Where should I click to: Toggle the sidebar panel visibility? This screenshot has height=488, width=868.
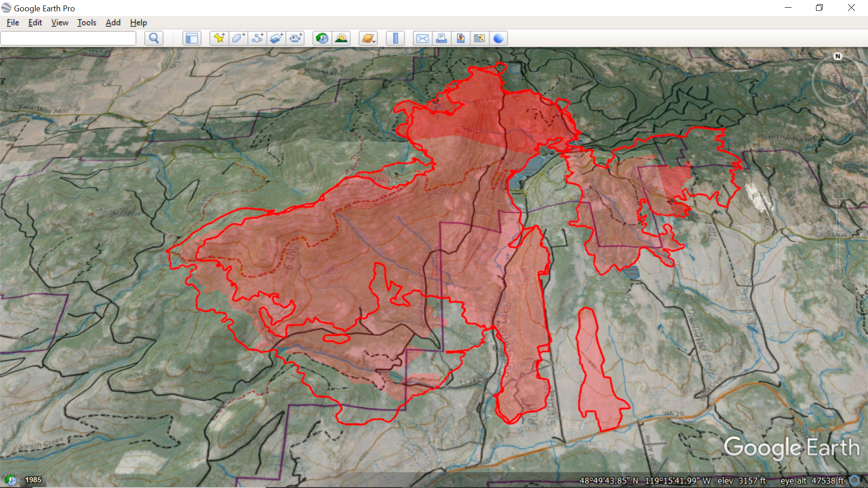(192, 38)
